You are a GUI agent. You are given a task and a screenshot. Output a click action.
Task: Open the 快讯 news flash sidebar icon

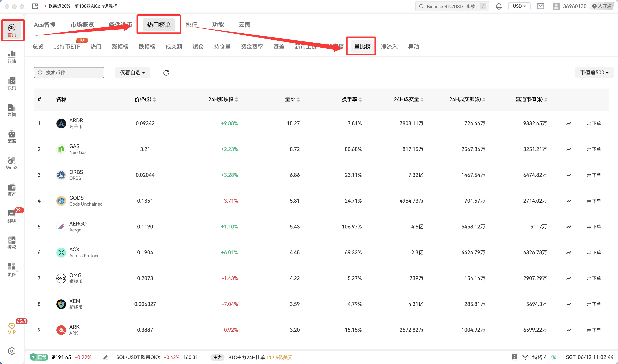tap(12, 84)
